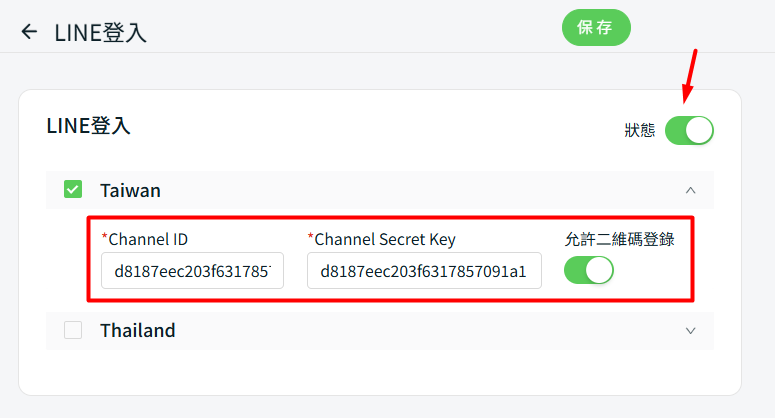This screenshot has width=775, height=418.
Task: Click the LINE登入 page title in header
Action: (x=100, y=32)
